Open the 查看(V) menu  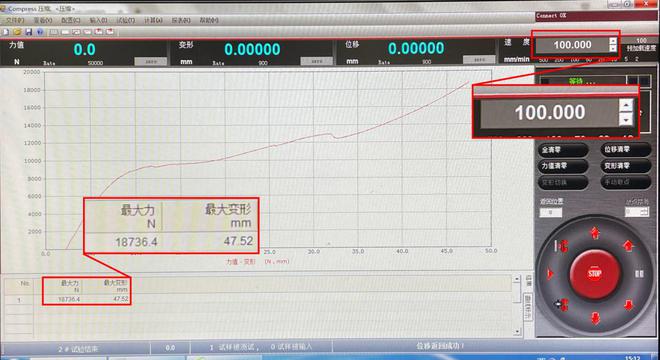click(x=43, y=20)
